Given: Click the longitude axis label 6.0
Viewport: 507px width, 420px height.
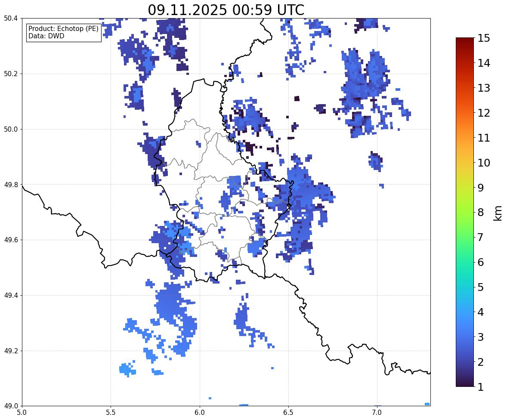Looking at the screenshot, I should (x=200, y=413).
